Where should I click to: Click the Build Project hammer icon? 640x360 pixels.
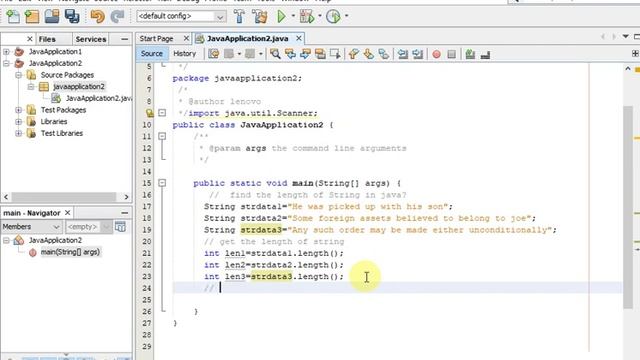(239, 16)
